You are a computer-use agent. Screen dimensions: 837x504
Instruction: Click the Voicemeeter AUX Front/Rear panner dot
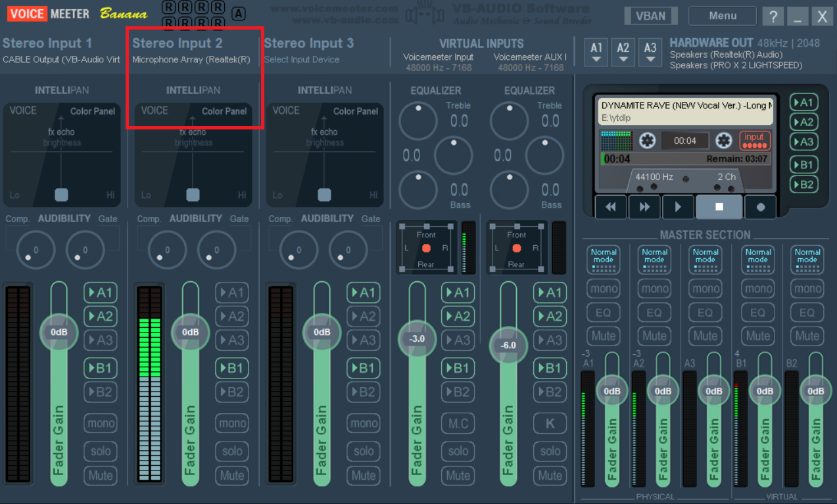(517, 248)
